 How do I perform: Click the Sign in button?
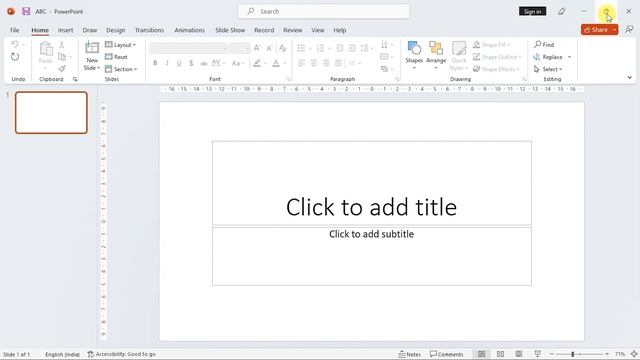pyautogui.click(x=532, y=11)
